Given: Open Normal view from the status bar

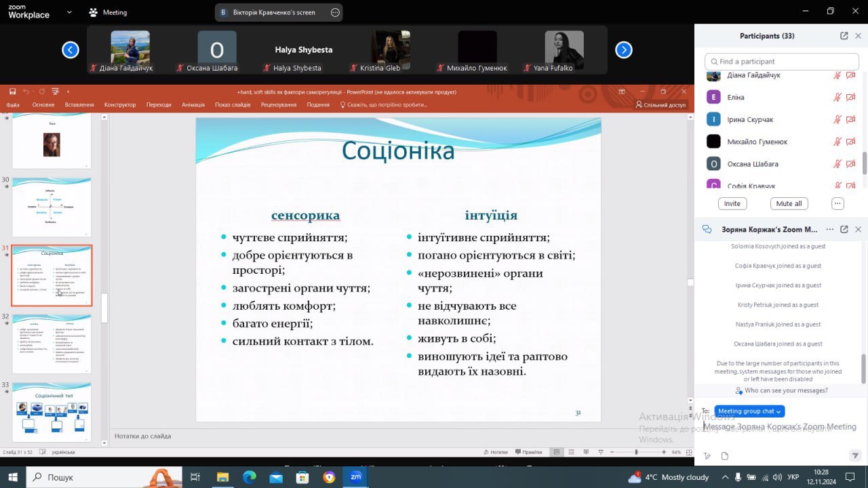Looking at the screenshot, I should tap(557, 451).
